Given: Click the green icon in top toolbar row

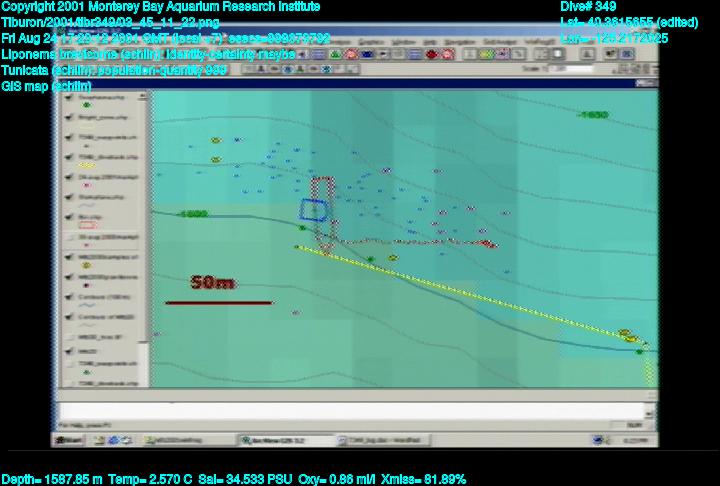Looking at the screenshot, I should tap(336, 55).
